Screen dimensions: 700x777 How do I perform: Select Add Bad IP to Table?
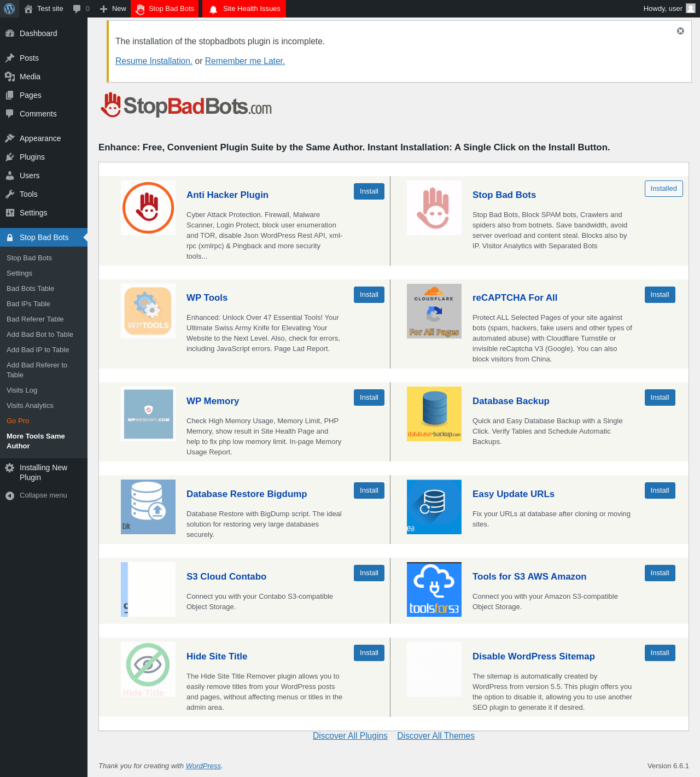pos(38,350)
